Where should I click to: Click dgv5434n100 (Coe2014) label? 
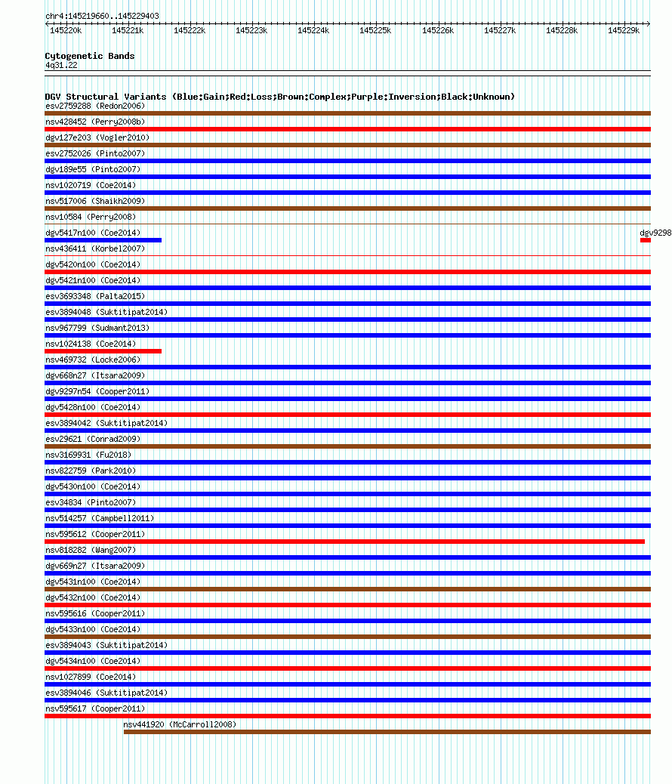click(93, 661)
